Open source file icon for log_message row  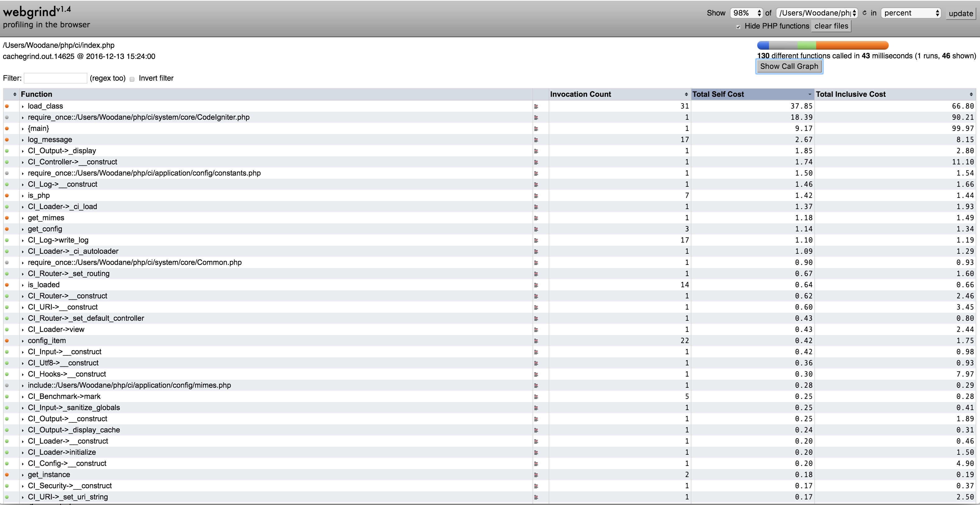(x=536, y=140)
